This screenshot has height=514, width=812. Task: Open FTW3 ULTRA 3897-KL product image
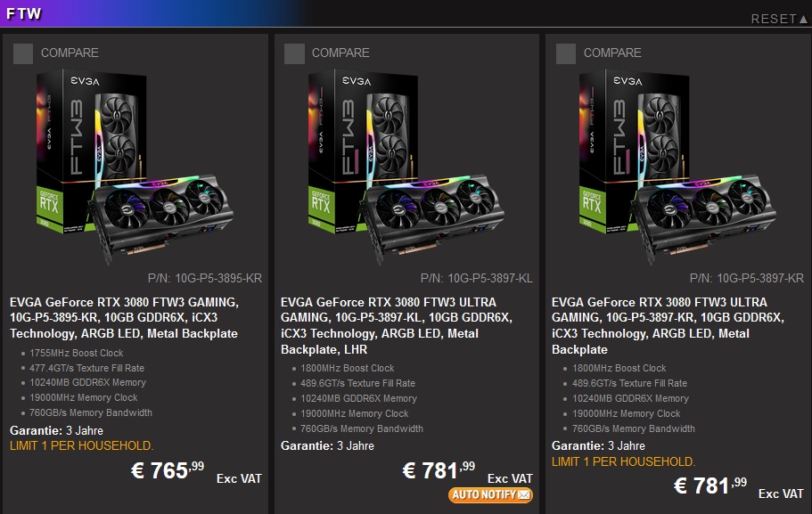point(406,167)
